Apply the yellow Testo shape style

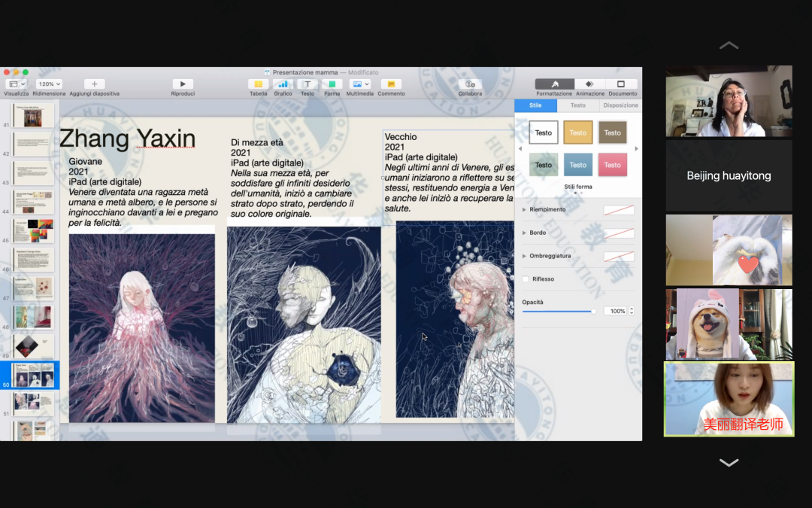click(578, 132)
